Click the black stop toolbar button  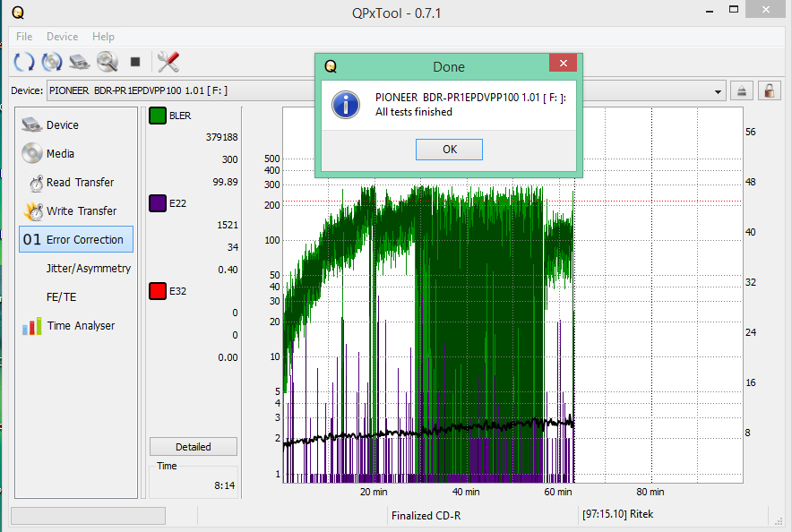point(135,62)
